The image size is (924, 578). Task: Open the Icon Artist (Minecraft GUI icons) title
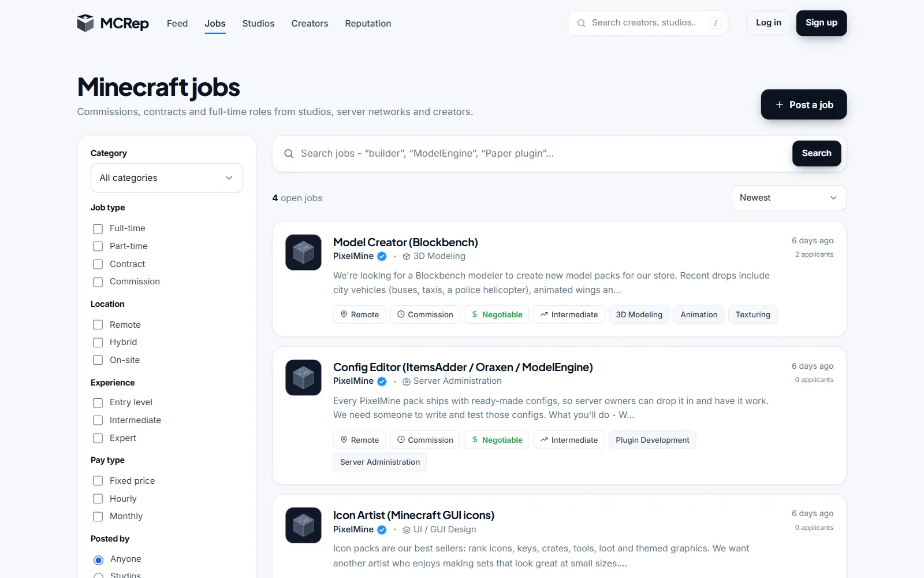click(413, 515)
